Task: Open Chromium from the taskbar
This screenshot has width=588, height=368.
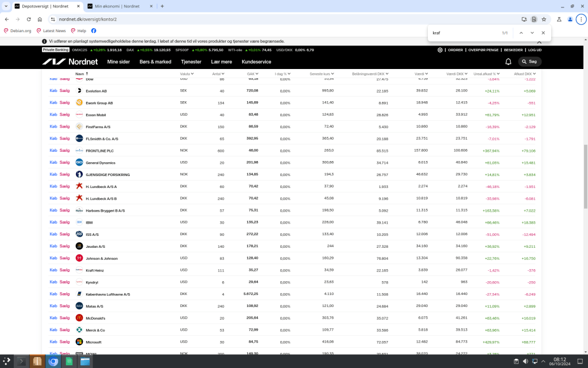Action: (x=53, y=362)
